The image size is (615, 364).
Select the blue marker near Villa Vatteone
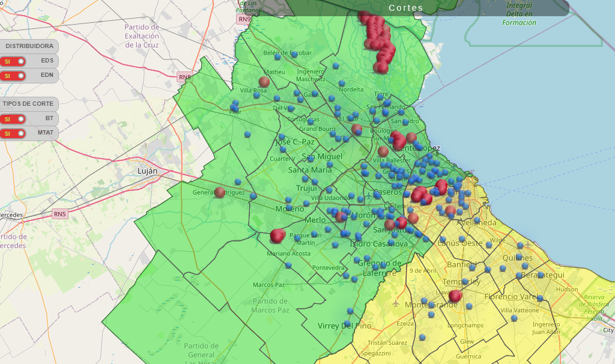coord(515,318)
